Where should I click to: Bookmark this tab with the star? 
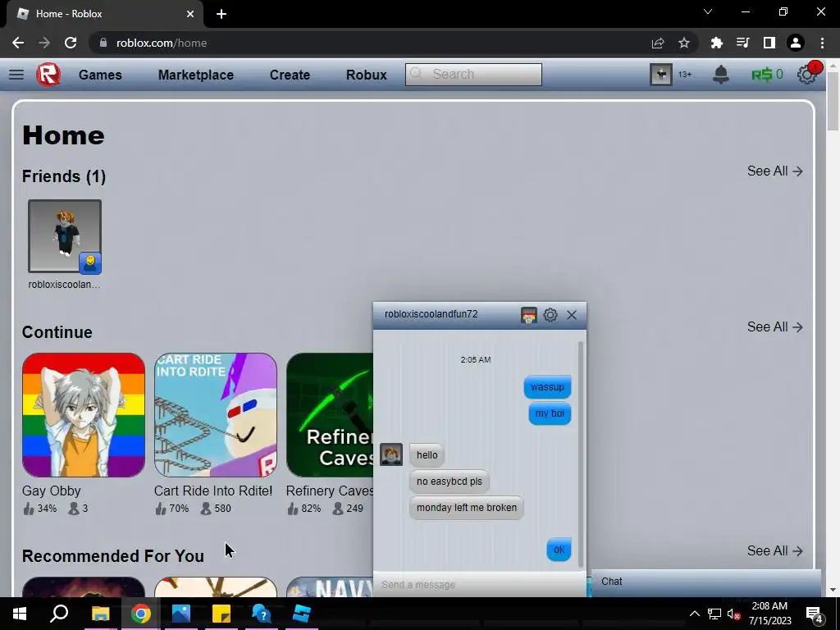point(683,43)
